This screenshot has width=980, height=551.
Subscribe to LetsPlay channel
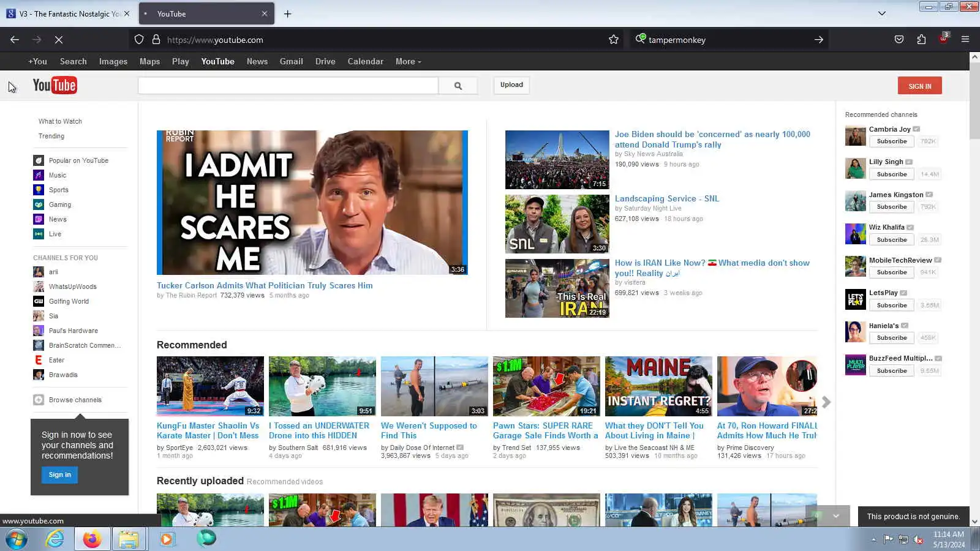(892, 305)
